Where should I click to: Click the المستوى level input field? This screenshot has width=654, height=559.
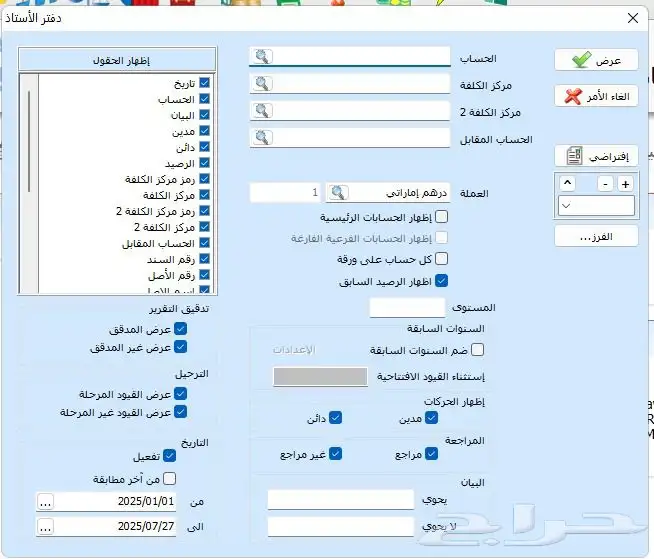pyautogui.click(x=407, y=307)
